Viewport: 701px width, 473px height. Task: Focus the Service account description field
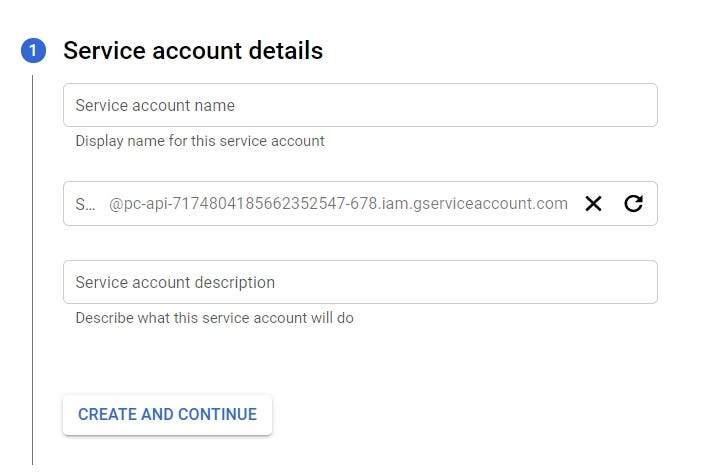click(x=360, y=282)
